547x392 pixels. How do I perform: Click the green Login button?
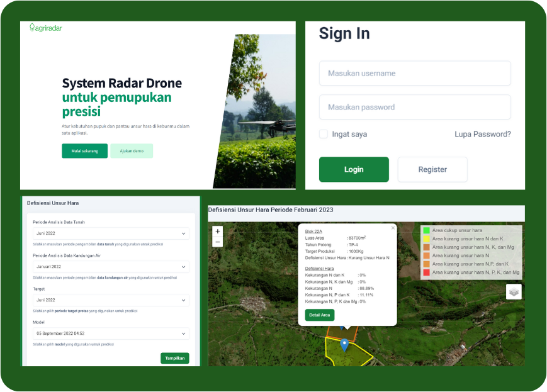coord(354,169)
